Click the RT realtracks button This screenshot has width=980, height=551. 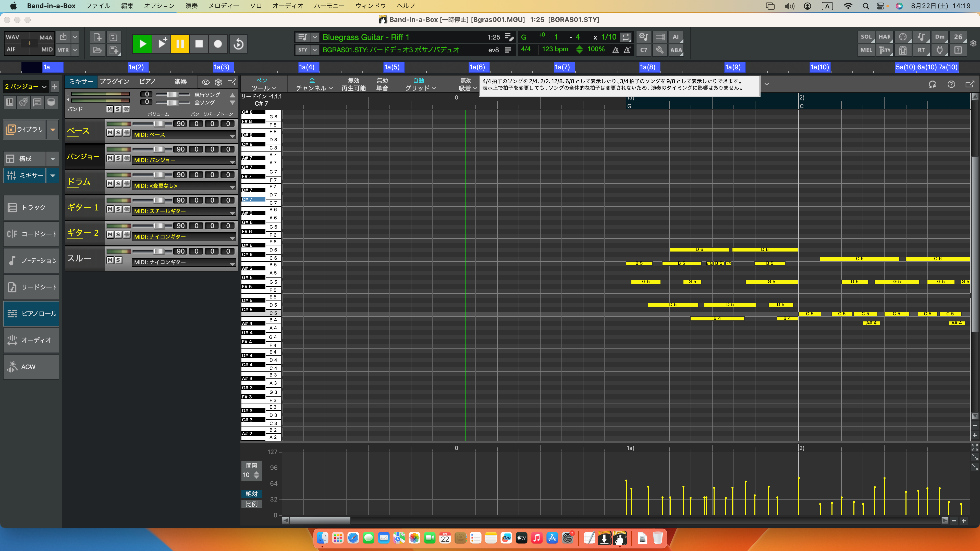tap(921, 50)
